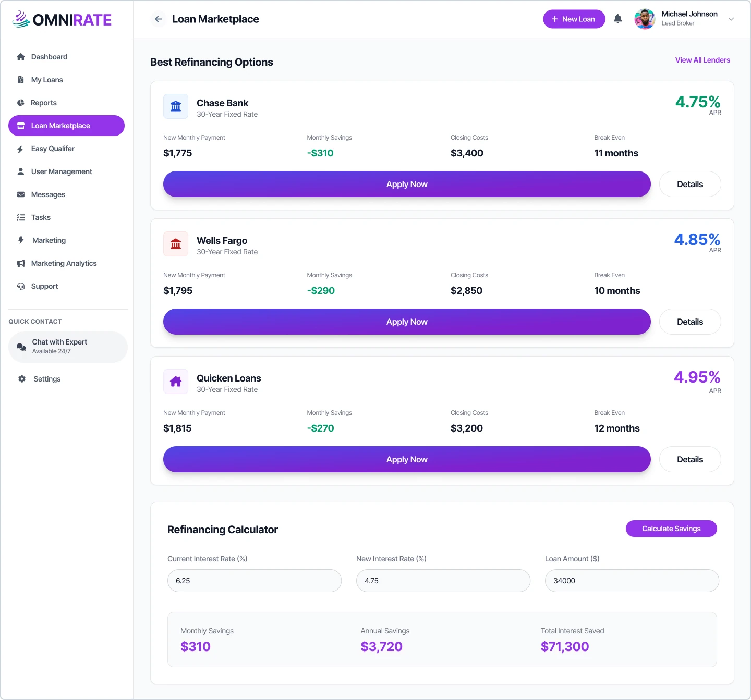Click the Support headset icon
Image resolution: width=751 pixels, height=700 pixels.
coord(21,286)
